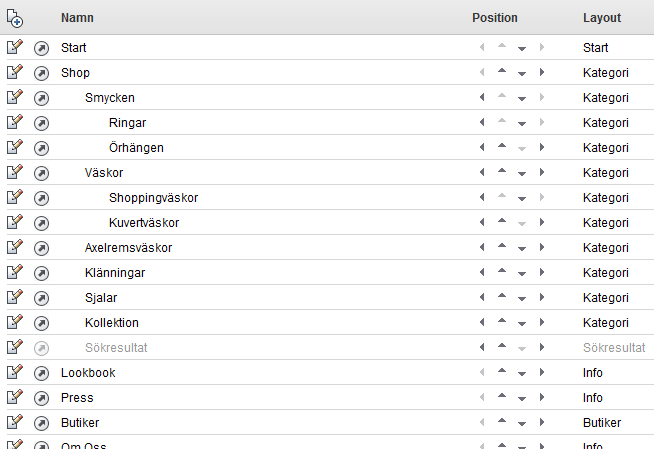Move Örhängen up one position
654x449 pixels.
click(x=502, y=145)
